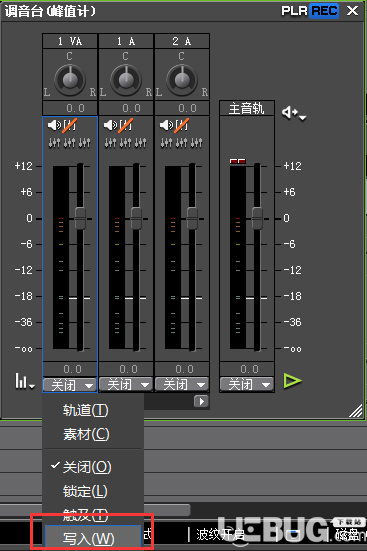Select 锁定(L) in the popup menu
The height and width of the screenshot is (551, 367).
point(93,491)
